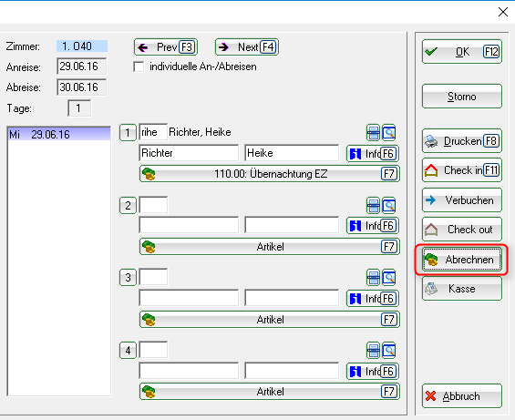Click magnifier search icon for guest 2

[x=389, y=206]
